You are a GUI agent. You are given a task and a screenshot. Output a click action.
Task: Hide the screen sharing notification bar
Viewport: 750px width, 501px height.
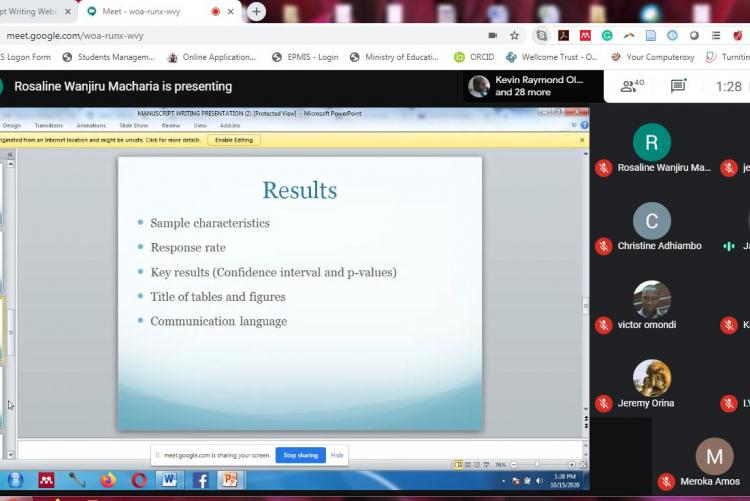(337, 455)
